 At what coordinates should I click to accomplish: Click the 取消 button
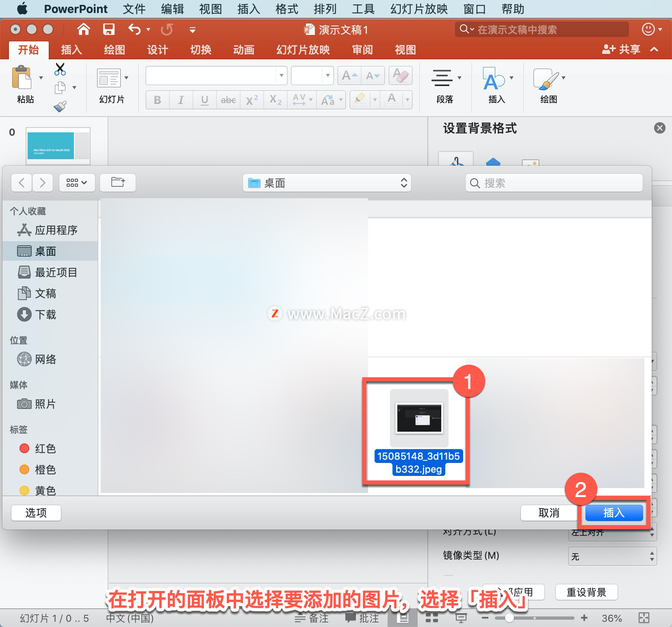coord(549,513)
